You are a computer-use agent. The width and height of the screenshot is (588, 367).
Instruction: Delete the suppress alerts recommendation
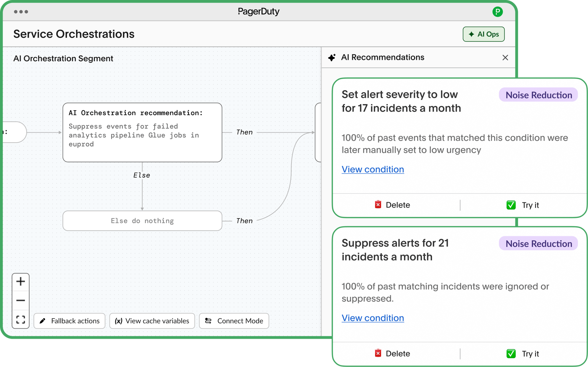pyautogui.click(x=392, y=354)
